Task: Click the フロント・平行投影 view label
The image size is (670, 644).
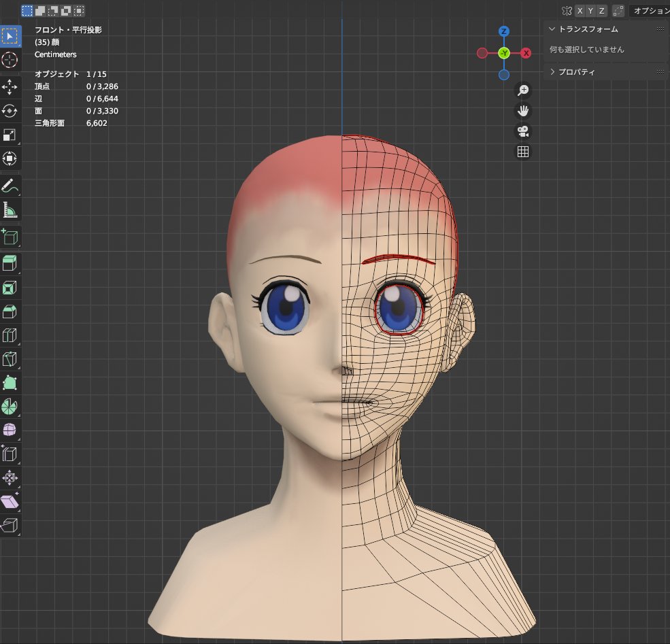Action: [69, 30]
